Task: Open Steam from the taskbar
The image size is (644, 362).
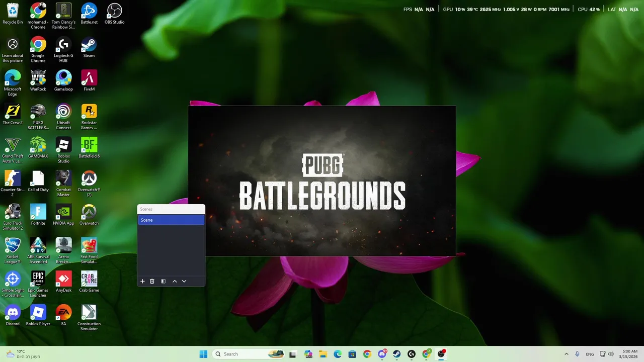Action: (396, 354)
